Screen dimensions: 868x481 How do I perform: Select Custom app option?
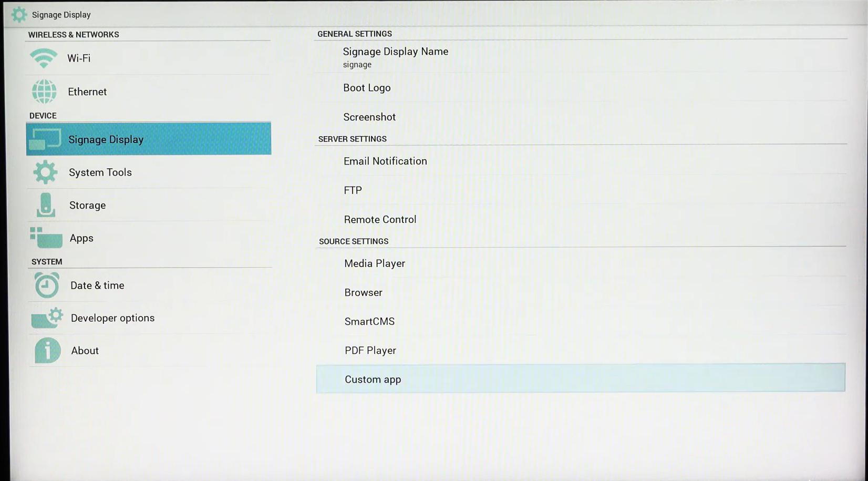[581, 378]
